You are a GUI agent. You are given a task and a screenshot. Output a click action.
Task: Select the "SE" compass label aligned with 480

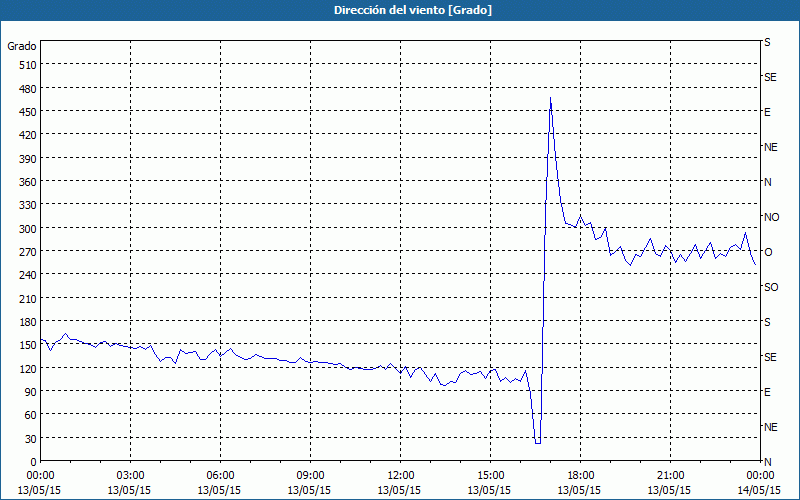[x=770, y=77]
